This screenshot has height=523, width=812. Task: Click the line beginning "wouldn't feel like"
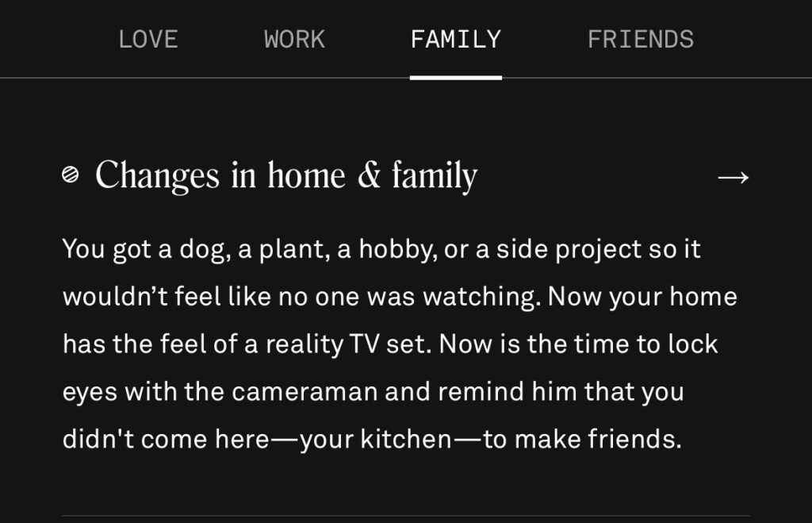pos(399,297)
